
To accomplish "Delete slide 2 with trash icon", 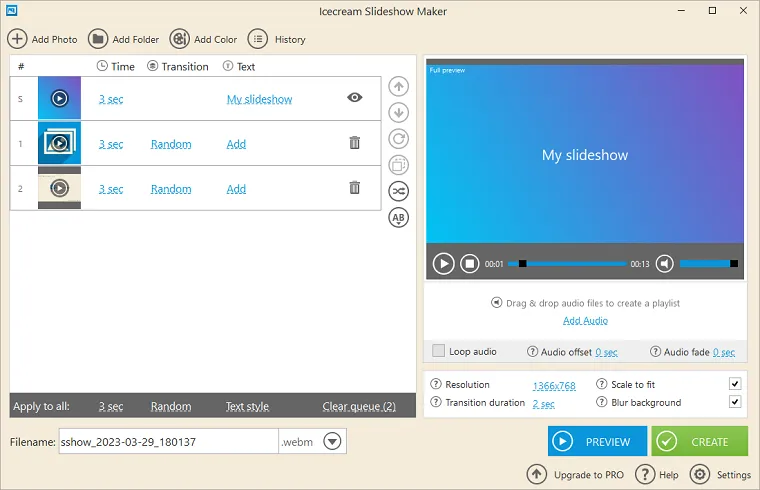I will [x=355, y=188].
